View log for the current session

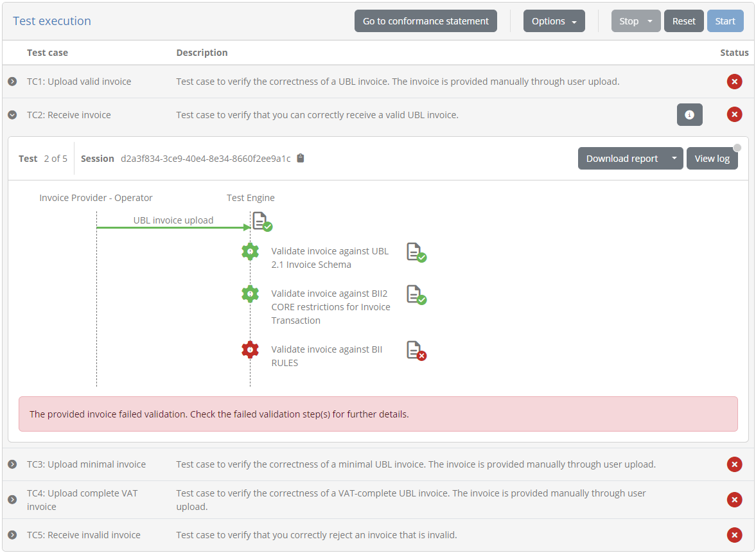click(x=712, y=158)
